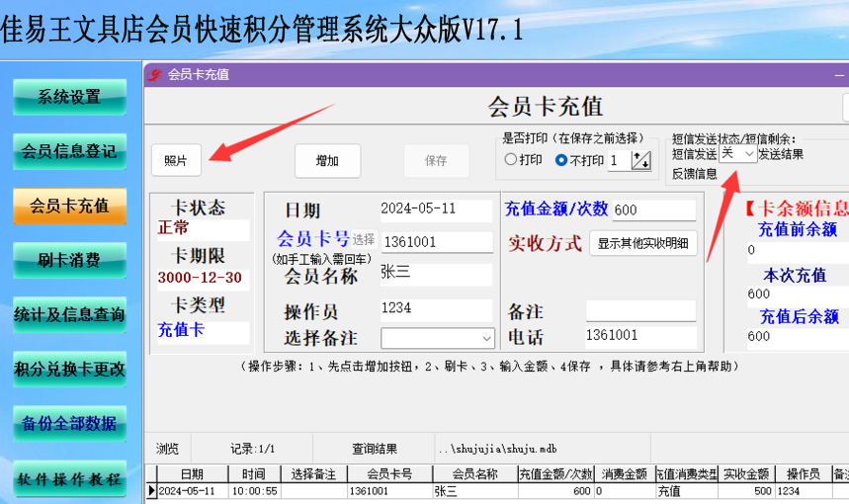
Task: Click the 查询结果 status entry
Action: (375, 449)
